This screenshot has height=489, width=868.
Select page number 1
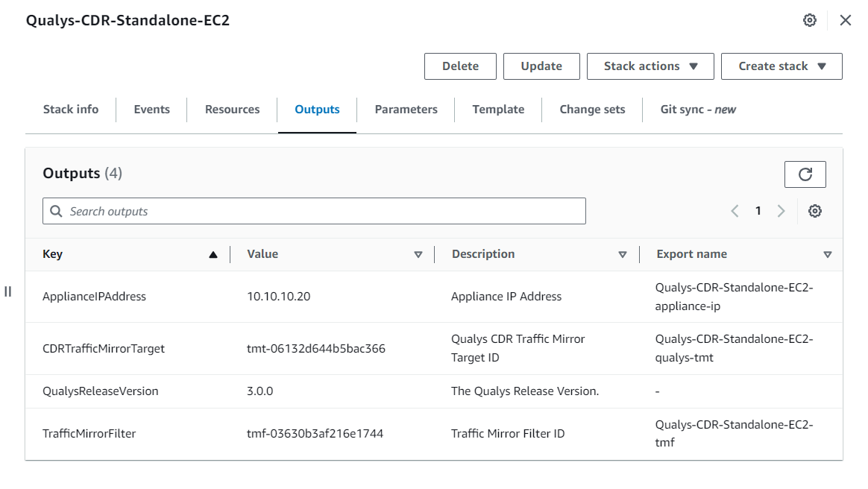[x=758, y=211]
